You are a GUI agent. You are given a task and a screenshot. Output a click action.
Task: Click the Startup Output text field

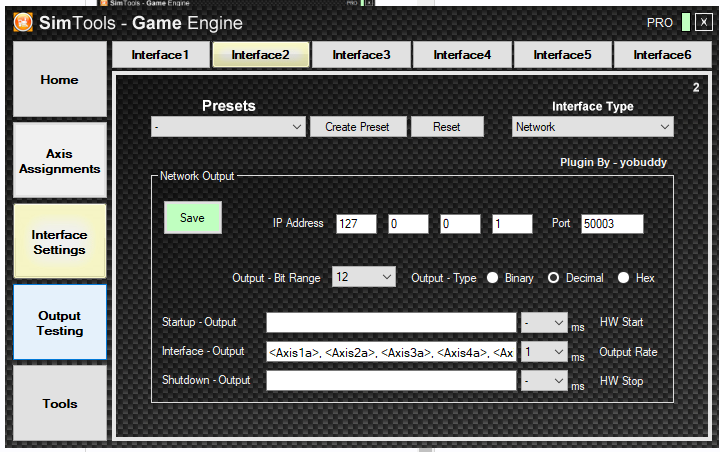[390, 323]
